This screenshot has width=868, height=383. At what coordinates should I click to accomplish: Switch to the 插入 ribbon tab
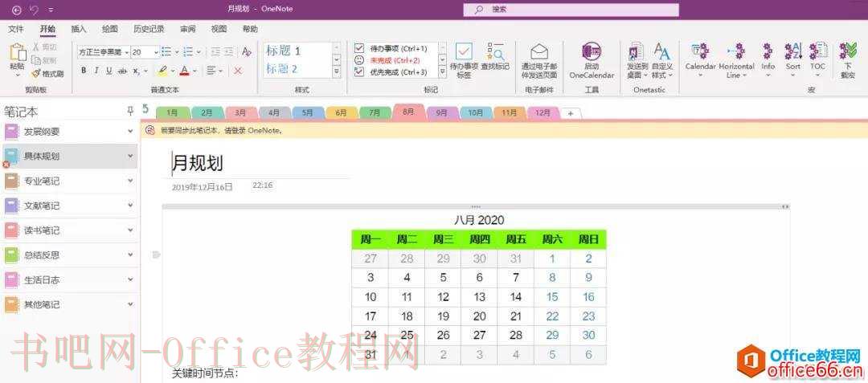pyautogui.click(x=79, y=29)
